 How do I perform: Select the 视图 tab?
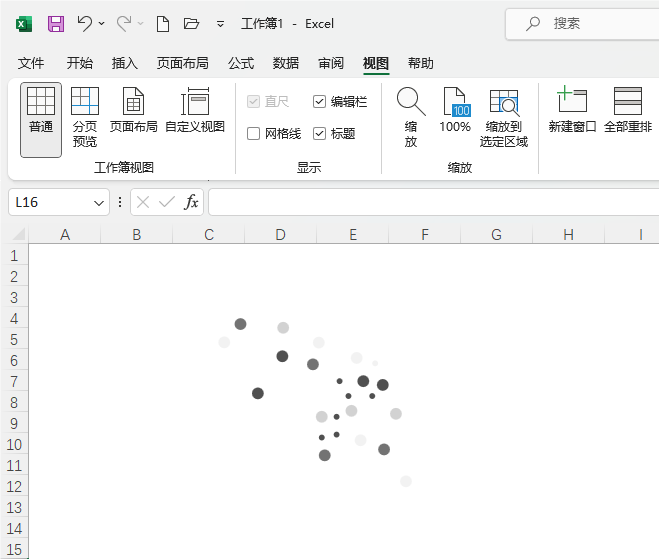point(376,63)
